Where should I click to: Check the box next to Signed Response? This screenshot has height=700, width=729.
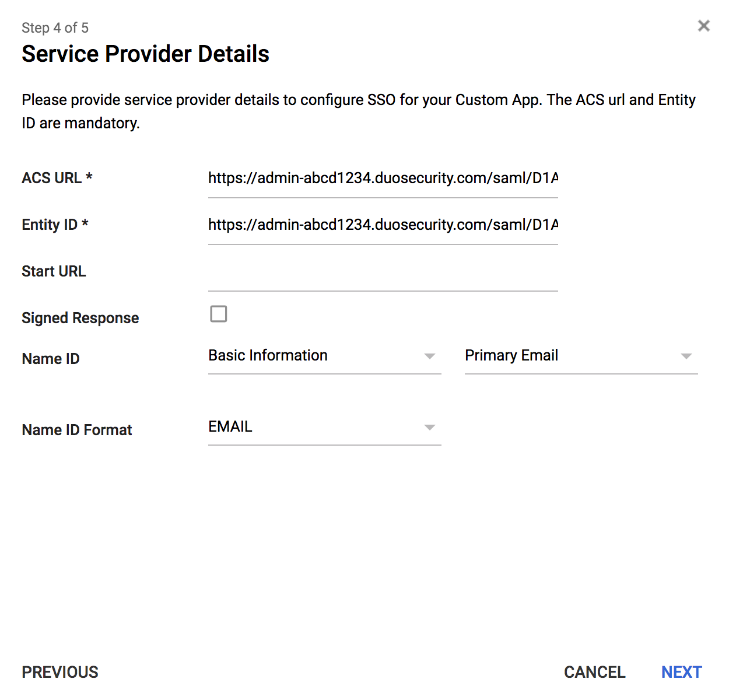coord(218,314)
